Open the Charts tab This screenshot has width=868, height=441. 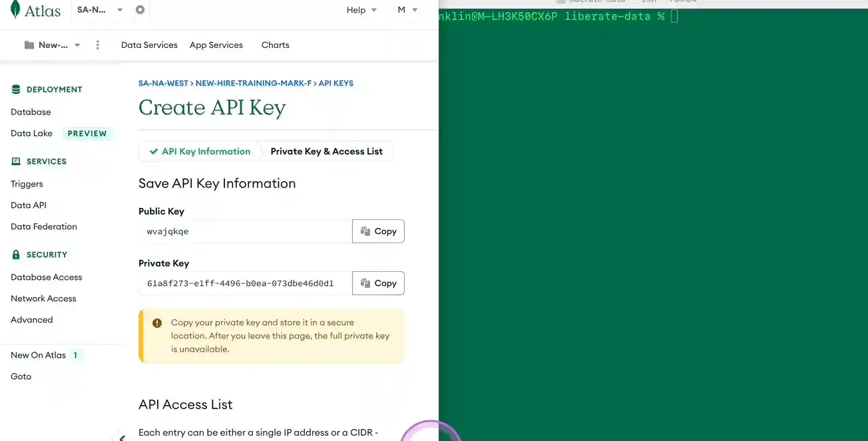pos(275,45)
